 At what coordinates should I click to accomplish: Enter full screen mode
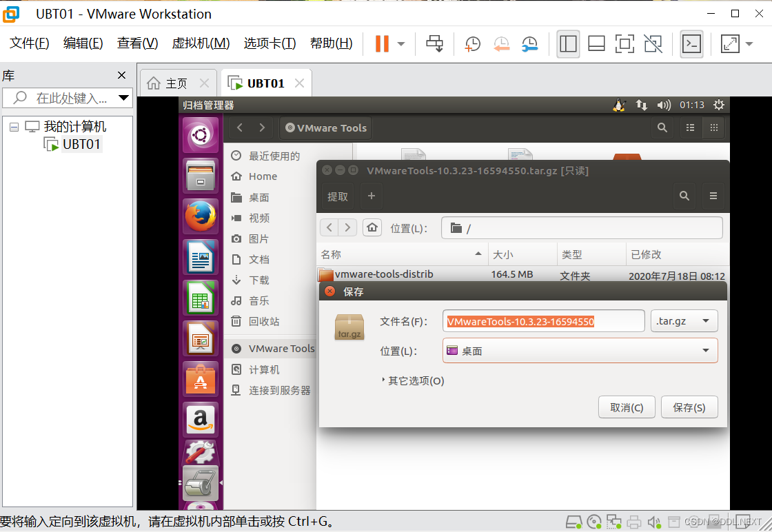(624, 44)
